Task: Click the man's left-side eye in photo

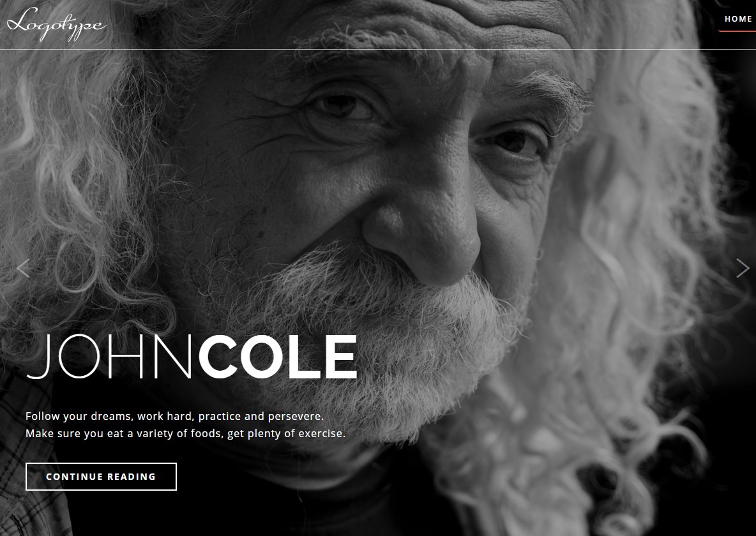Action: coord(342,106)
